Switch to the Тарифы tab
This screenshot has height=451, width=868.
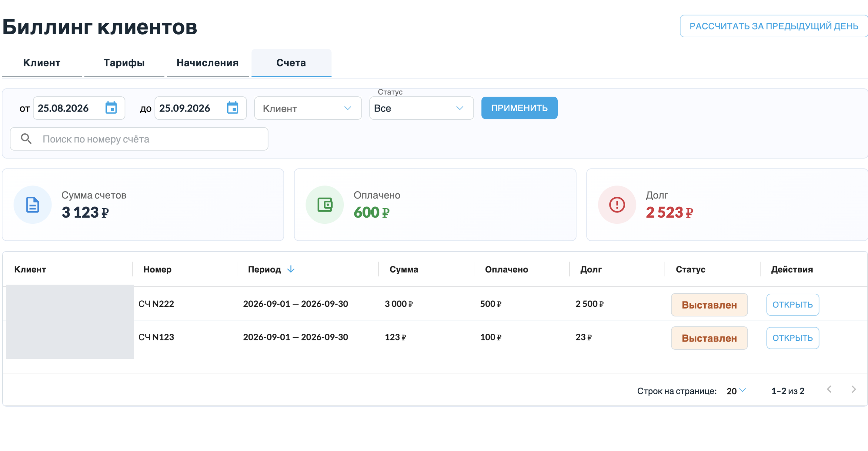click(124, 63)
